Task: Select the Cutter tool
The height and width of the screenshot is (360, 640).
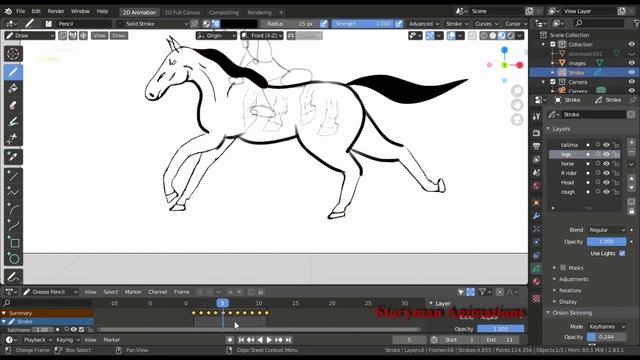Action: point(13,138)
